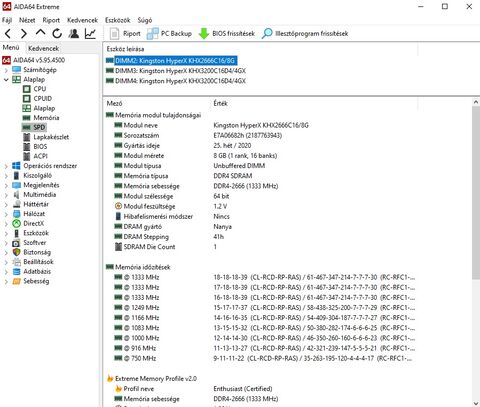Screen dimensions: 480x407
Task: Open the Fájl menu
Action: pos(7,20)
